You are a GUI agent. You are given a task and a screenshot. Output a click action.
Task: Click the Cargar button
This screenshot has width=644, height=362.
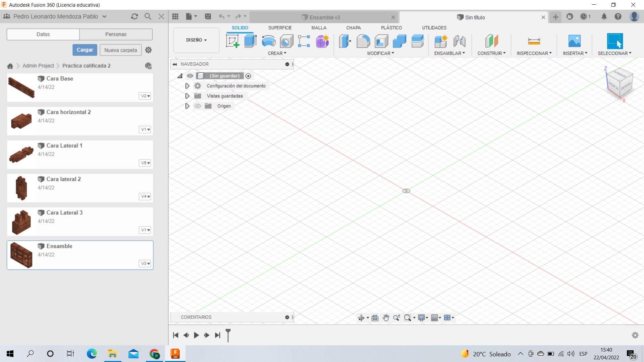(x=85, y=50)
